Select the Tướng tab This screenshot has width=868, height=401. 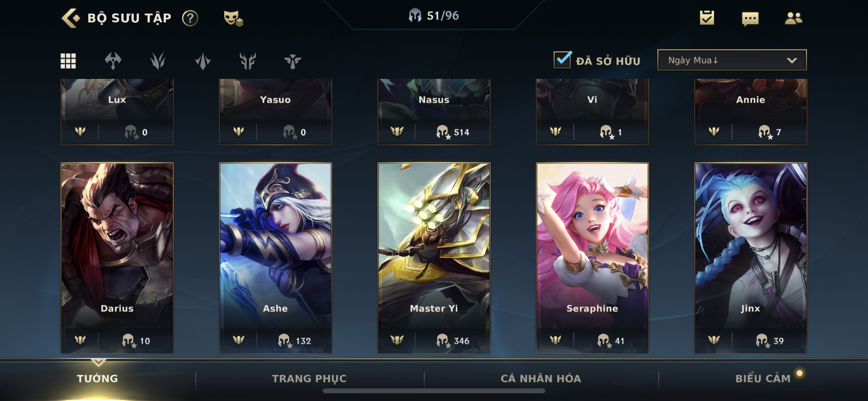tap(97, 379)
